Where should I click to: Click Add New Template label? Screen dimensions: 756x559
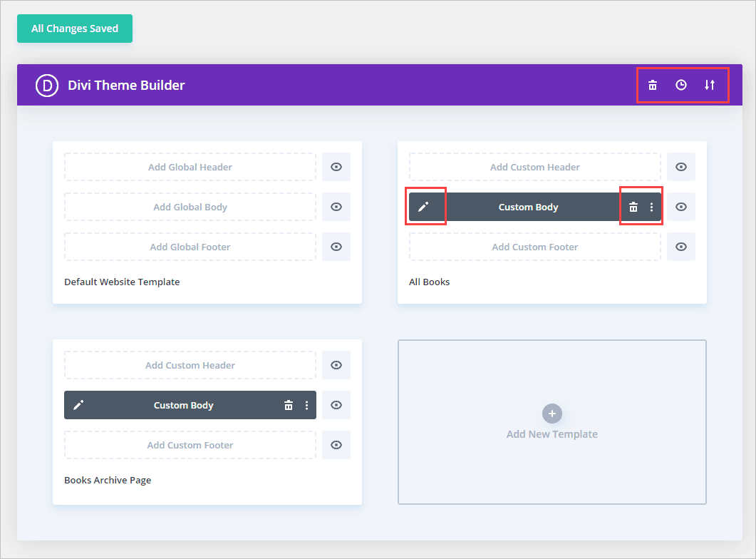(552, 434)
